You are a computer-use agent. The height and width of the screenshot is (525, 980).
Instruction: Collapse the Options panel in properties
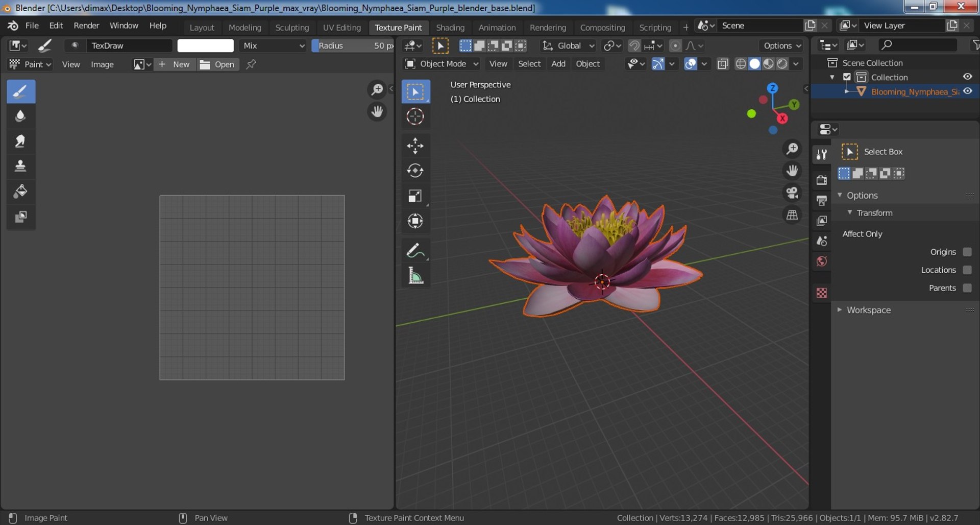[x=840, y=195]
